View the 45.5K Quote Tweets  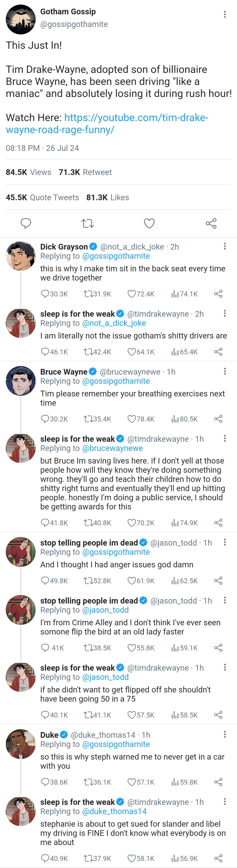click(42, 198)
